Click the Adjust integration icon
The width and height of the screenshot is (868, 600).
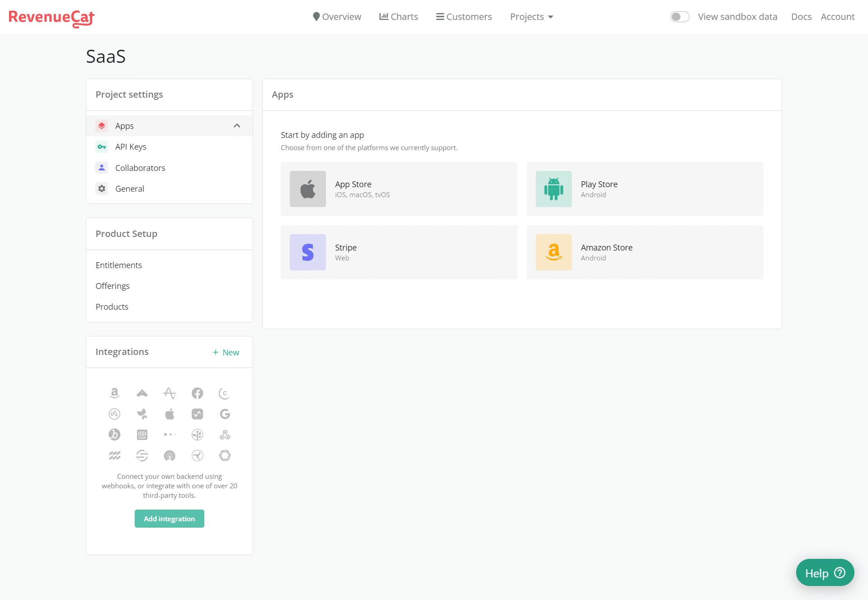click(x=114, y=414)
